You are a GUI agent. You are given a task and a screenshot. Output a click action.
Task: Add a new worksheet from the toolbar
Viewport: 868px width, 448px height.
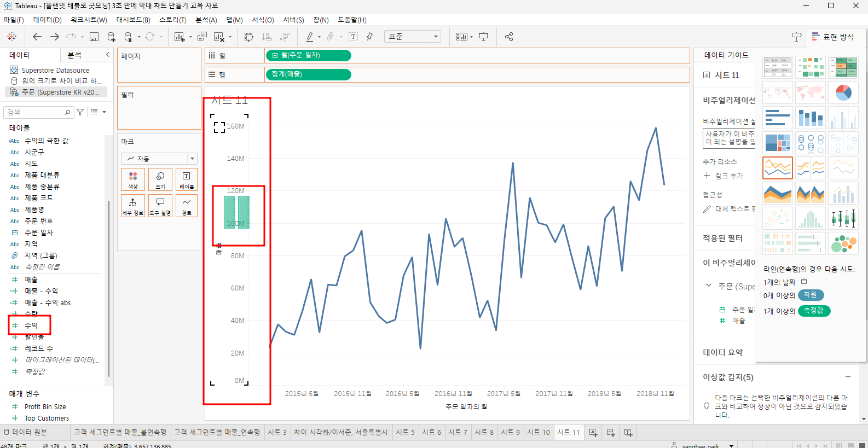[x=179, y=37]
